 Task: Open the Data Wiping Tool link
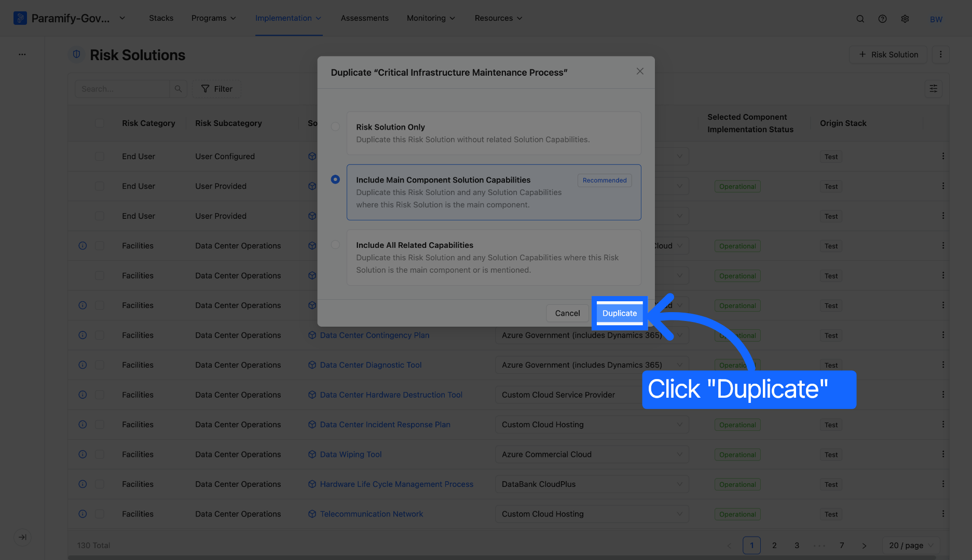tap(351, 454)
